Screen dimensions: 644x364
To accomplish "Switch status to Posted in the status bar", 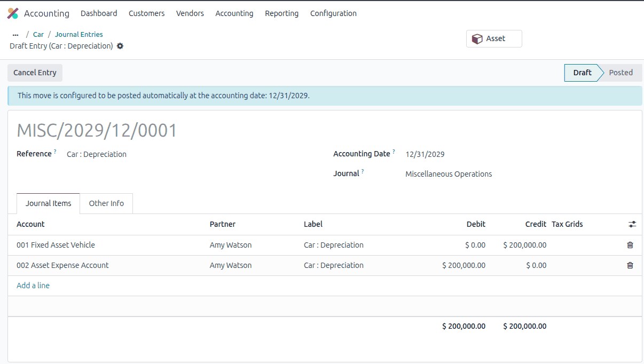I will pos(621,73).
